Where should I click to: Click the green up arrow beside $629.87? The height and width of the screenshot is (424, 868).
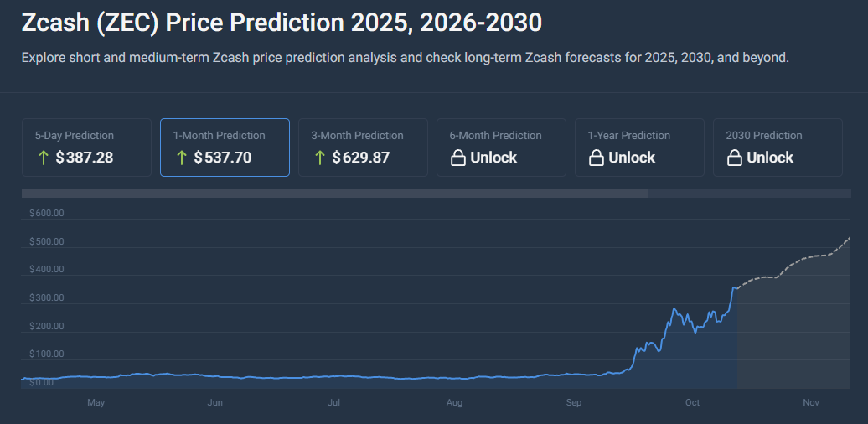tap(318, 158)
